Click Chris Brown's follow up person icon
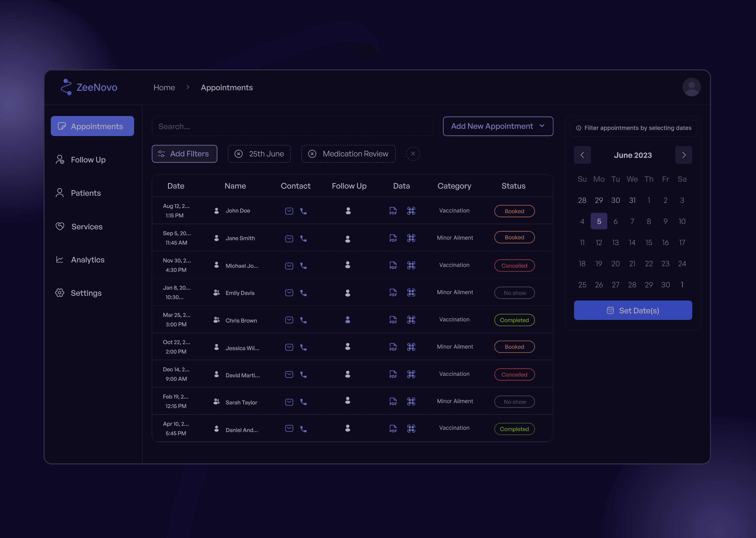Viewport: 756px width, 538px height. 348,320
